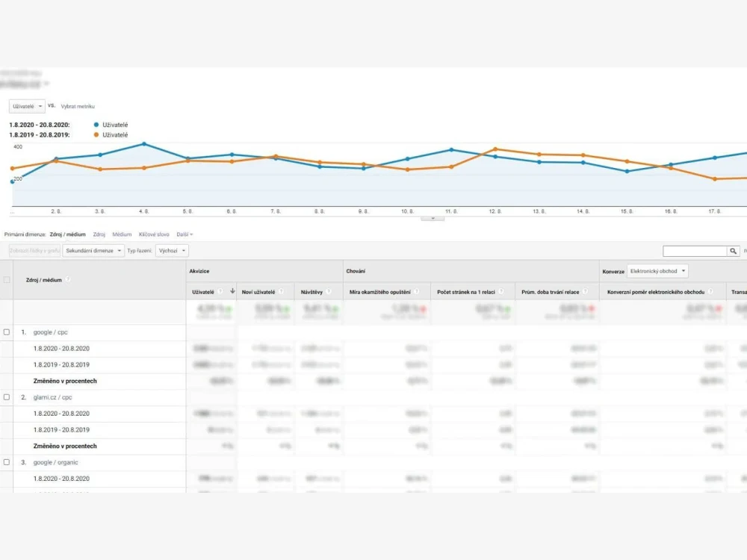Click the Akvizice column group header
Screen dimensions: 747x560
pos(199,271)
